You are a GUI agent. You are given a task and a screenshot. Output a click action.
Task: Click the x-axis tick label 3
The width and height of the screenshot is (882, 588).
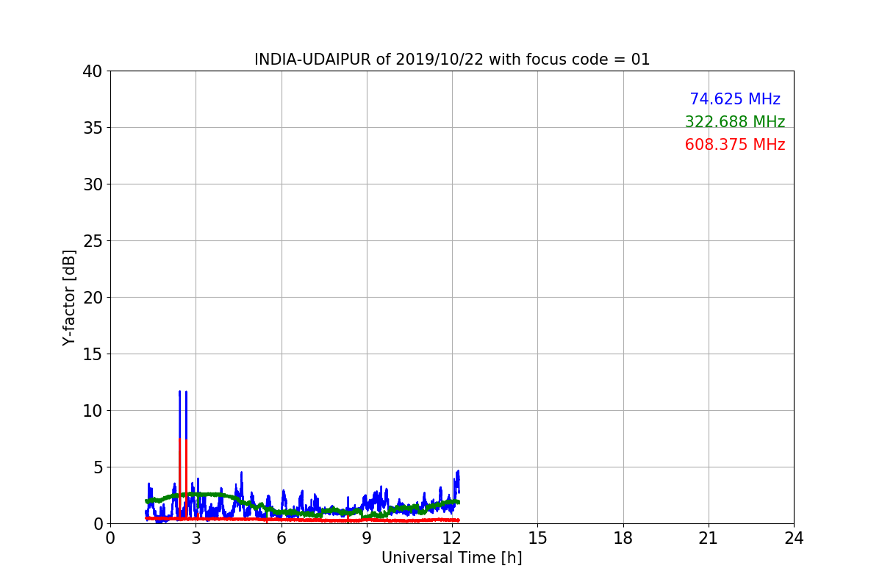(x=196, y=538)
